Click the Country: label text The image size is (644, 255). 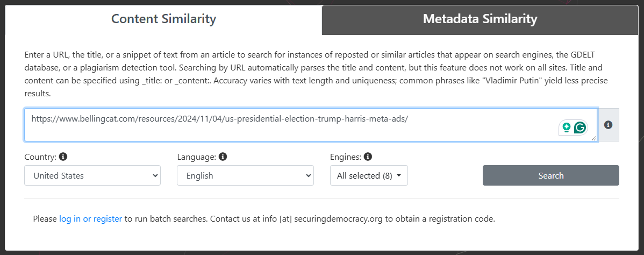(40, 157)
